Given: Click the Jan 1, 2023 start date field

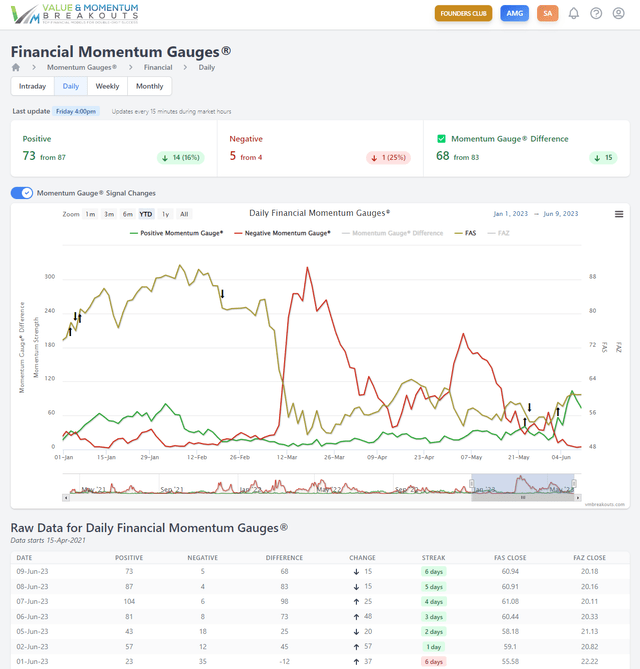Looking at the screenshot, I should point(511,214).
